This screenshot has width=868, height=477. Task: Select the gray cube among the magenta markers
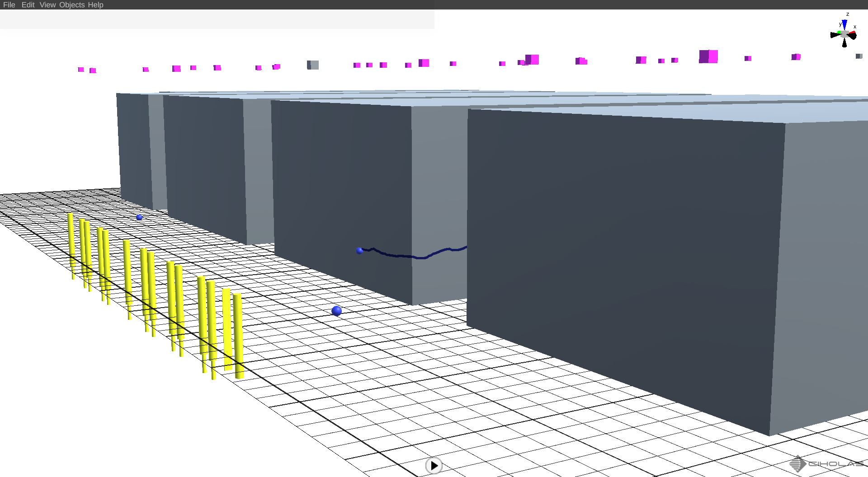point(313,65)
